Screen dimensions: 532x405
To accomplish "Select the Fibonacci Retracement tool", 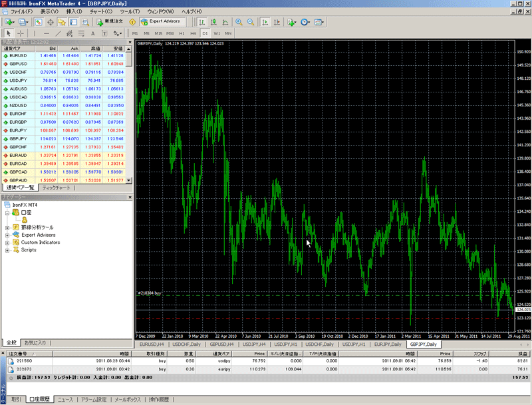I will pos(81,33).
